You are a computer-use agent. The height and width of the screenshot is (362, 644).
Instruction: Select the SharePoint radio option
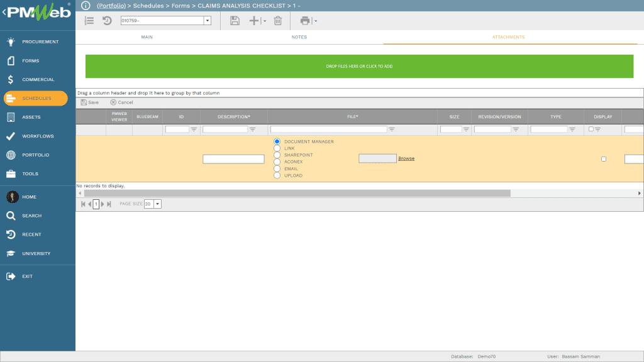click(277, 155)
